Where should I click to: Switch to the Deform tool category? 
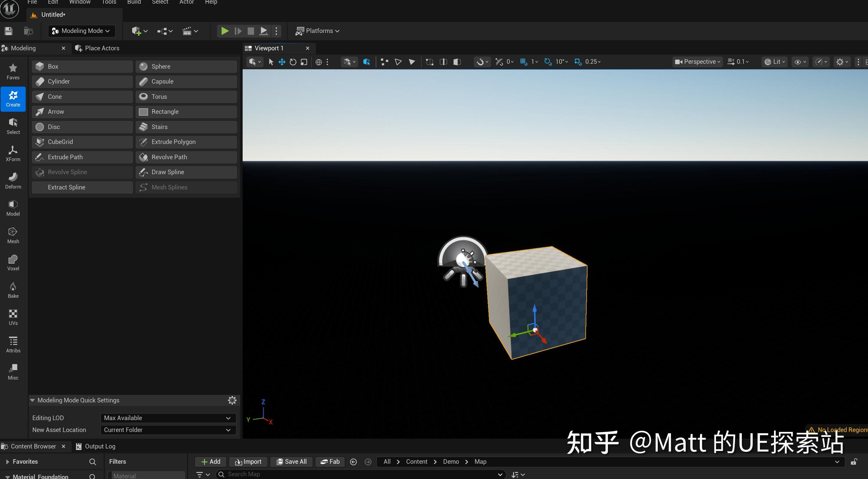click(x=13, y=180)
